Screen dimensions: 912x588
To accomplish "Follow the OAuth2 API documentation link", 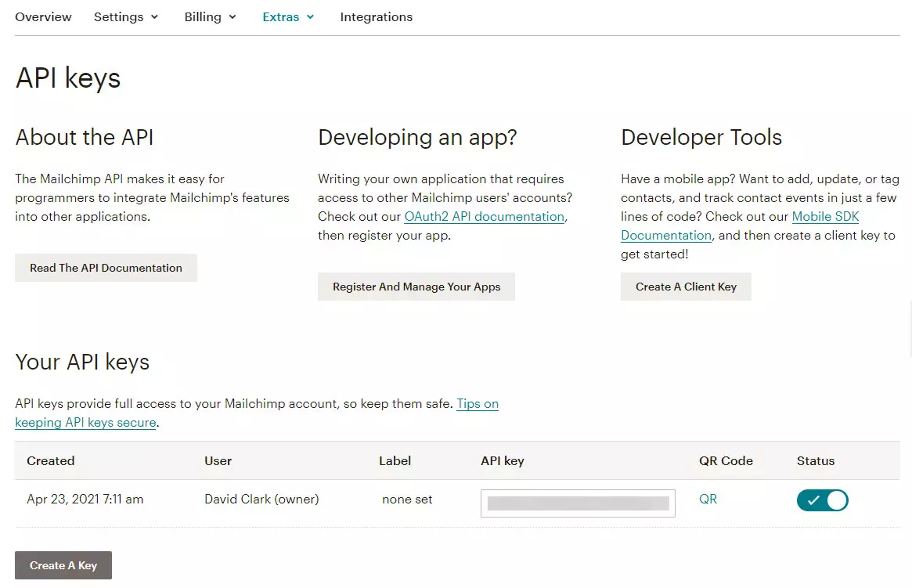I will 484,216.
